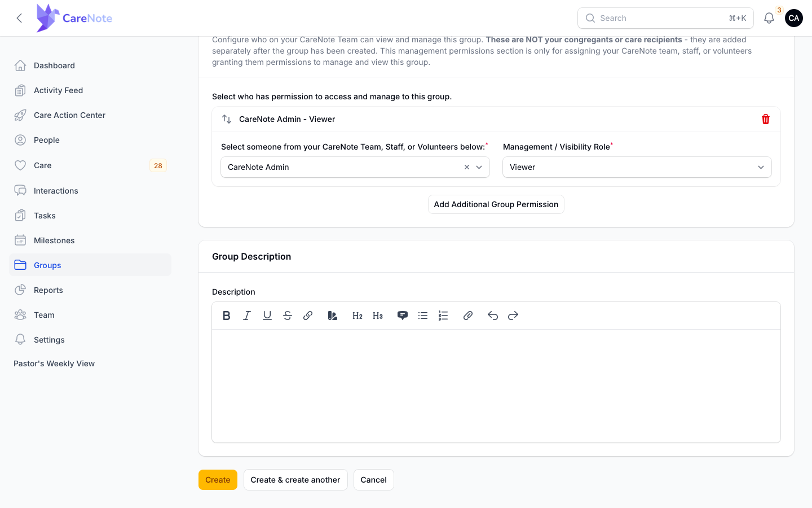Toggle strikethrough formatting
This screenshot has width=812, height=508.
[x=288, y=316]
